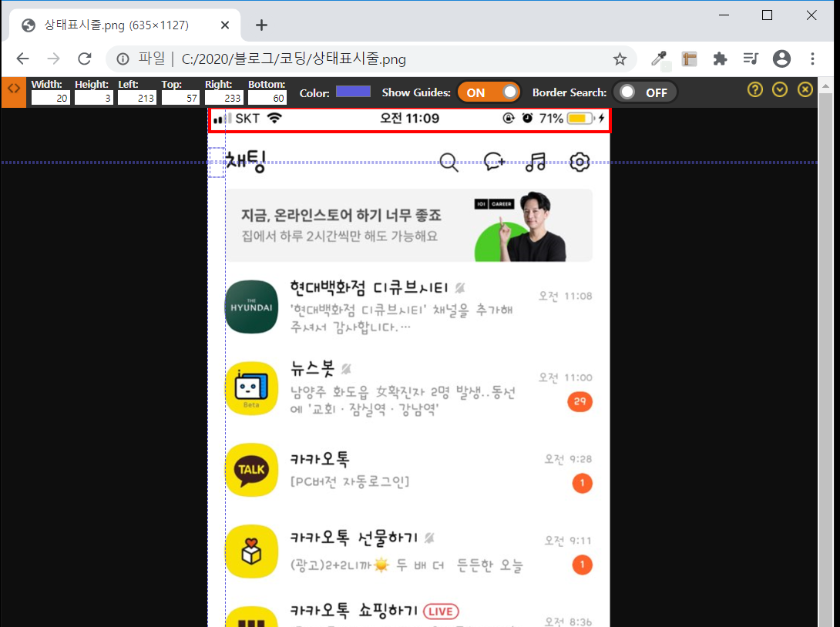Click the Width input field
The width and height of the screenshot is (840, 627).
[50, 98]
